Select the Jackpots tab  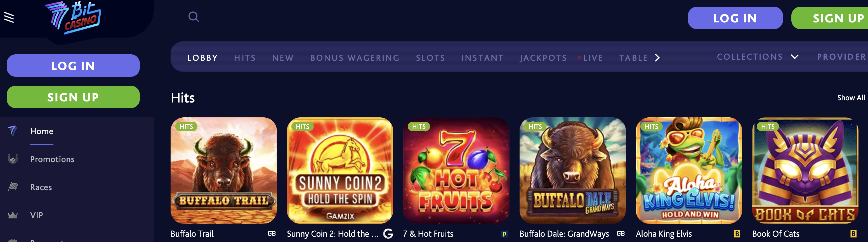point(543,58)
